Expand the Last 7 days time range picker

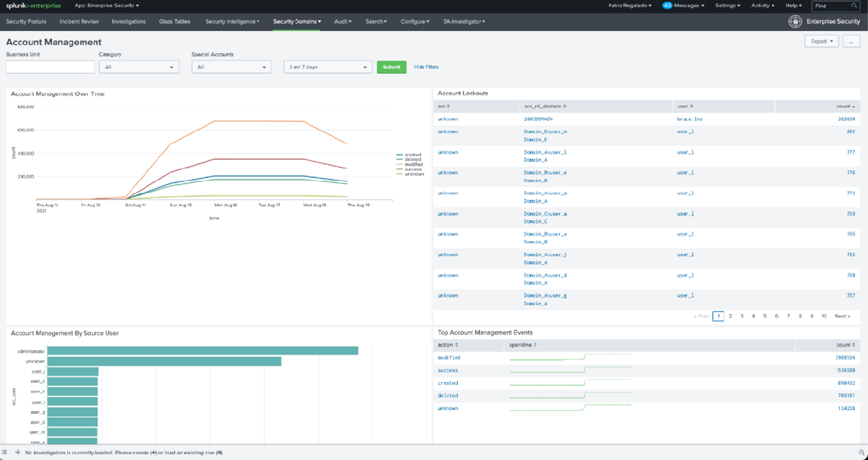pos(328,67)
